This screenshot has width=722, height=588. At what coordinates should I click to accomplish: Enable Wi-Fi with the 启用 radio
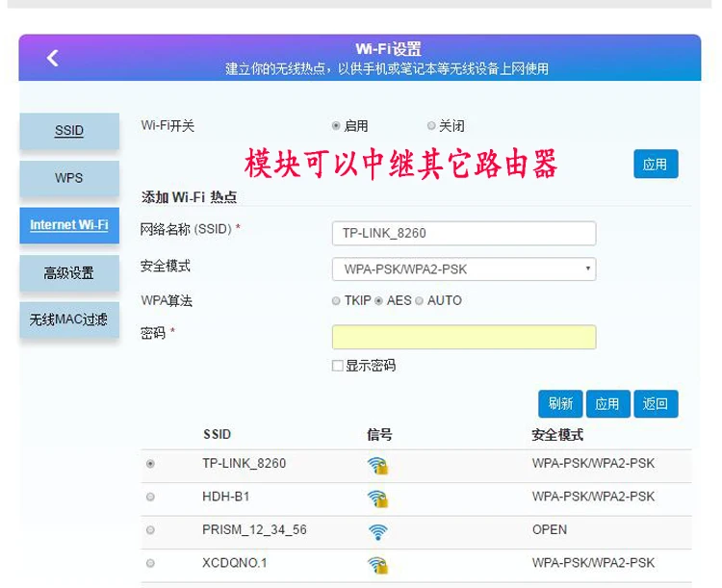pos(336,126)
